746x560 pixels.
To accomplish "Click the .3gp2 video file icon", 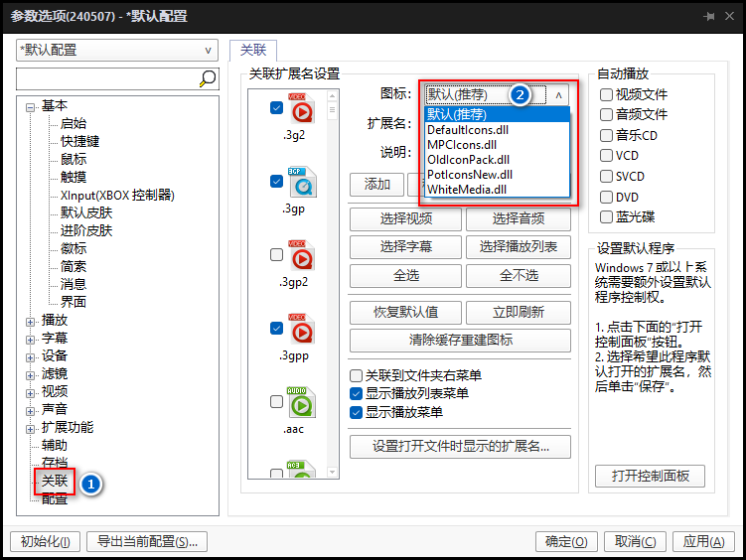I will pyautogui.click(x=301, y=255).
